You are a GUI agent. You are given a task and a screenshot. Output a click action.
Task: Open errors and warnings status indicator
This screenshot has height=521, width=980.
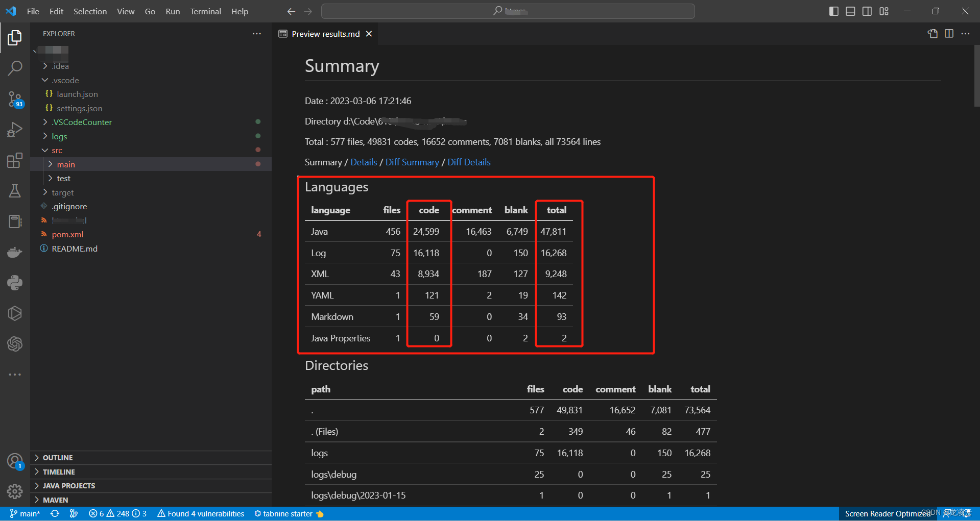[x=117, y=513]
